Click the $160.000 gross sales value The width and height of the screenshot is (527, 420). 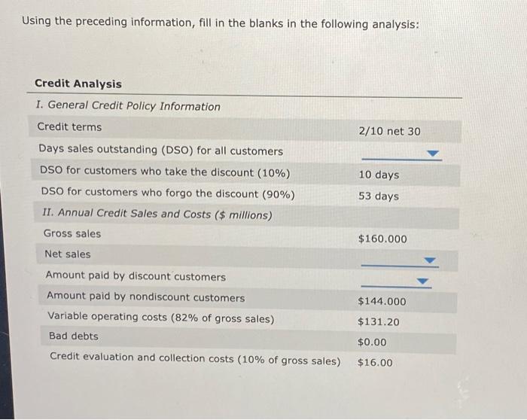click(x=382, y=239)
